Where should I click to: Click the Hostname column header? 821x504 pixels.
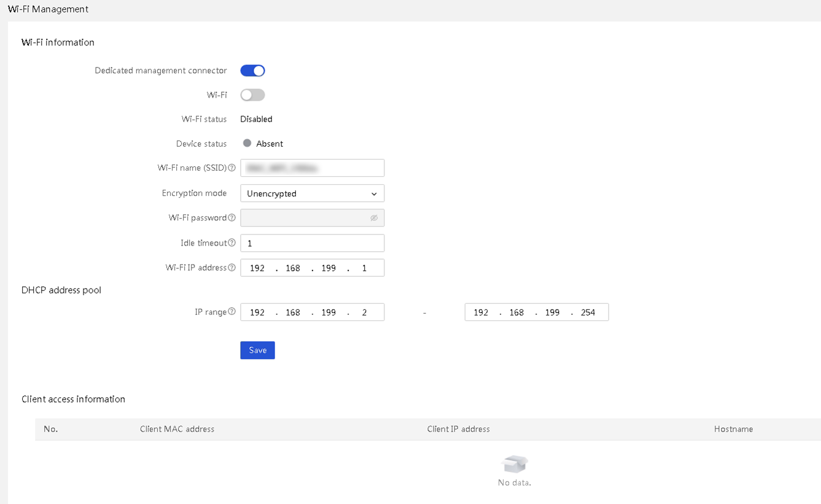733,429
